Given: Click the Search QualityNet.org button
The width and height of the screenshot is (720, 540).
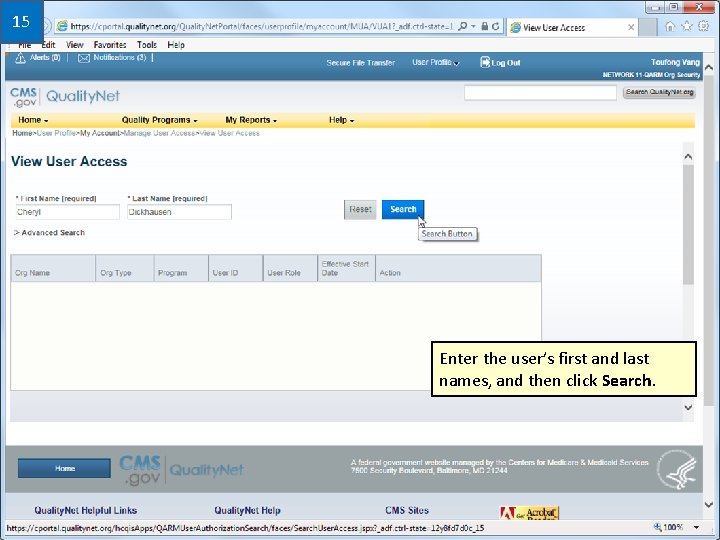Looking at the screenshot, I should (x=659, y=92).
